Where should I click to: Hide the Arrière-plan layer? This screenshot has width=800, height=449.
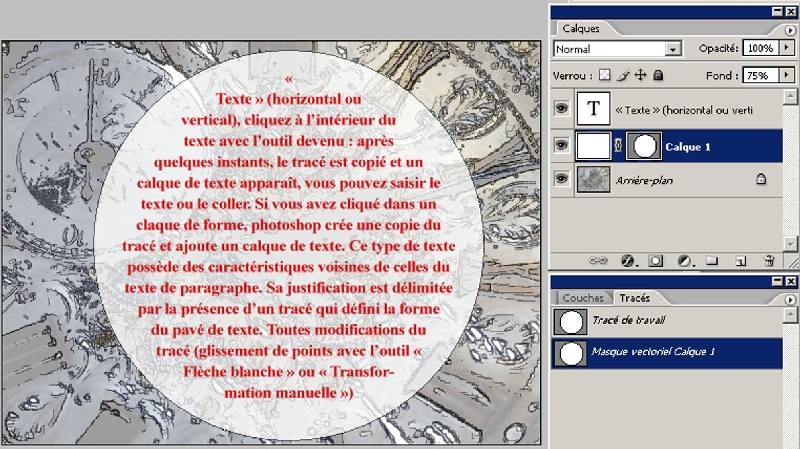pyautogui.click(x=562, y=179)
